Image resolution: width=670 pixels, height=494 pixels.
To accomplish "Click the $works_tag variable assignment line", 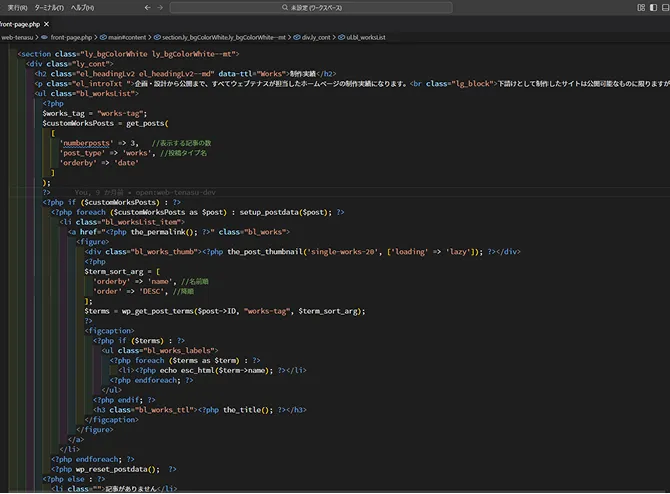I will click(94, 114).
